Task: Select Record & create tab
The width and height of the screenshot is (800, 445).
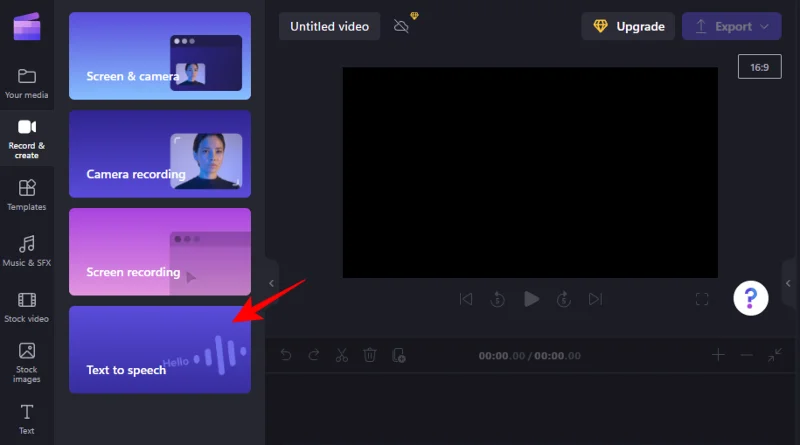Action: pos(27,138)
